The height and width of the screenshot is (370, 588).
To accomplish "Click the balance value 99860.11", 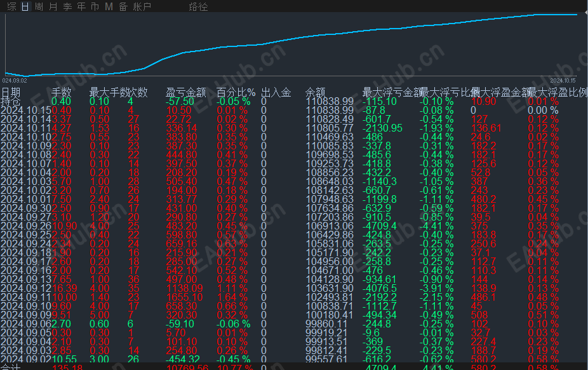I will [326, 324].
